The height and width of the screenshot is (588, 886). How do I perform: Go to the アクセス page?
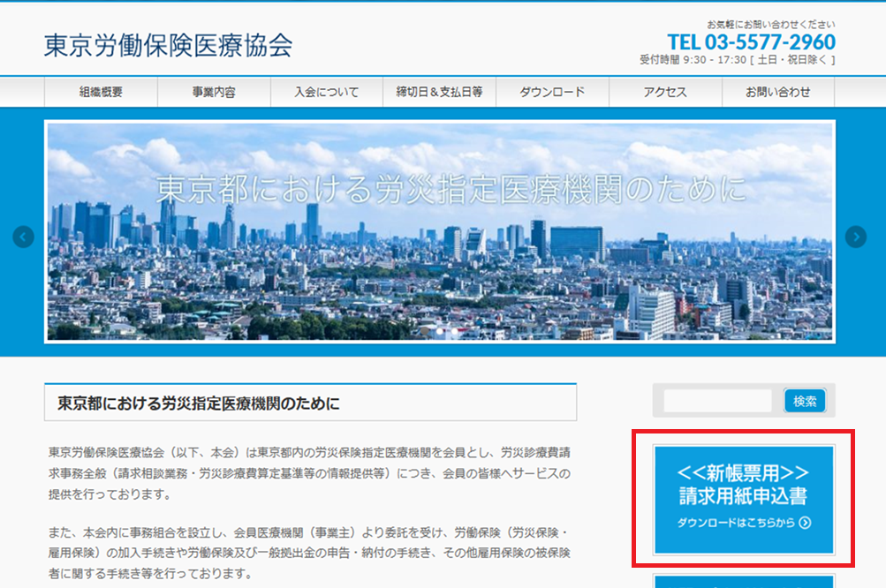665,92
